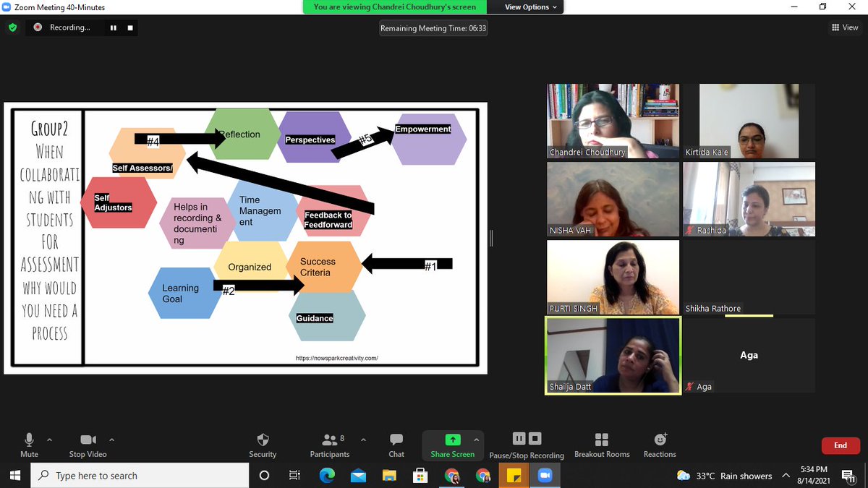Open Microsoft Store from taskbar
The image size is (868, 488).
(420, 476)
